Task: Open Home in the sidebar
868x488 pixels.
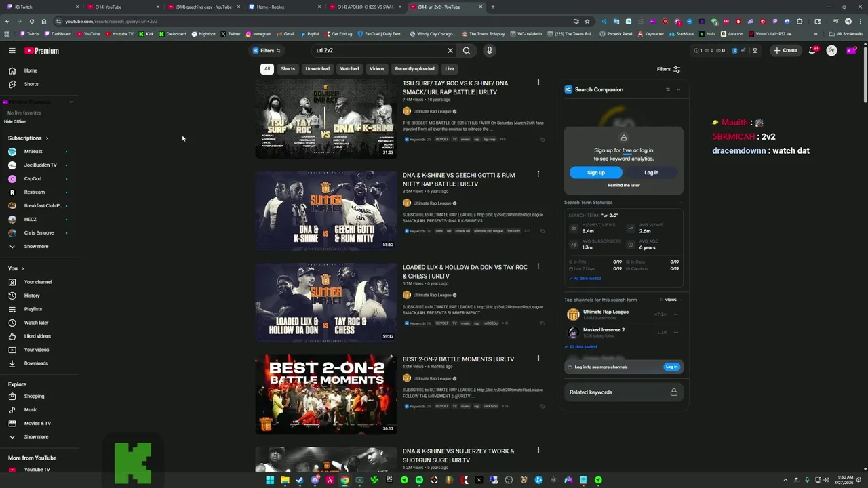Action: click(x=39, y=70)
